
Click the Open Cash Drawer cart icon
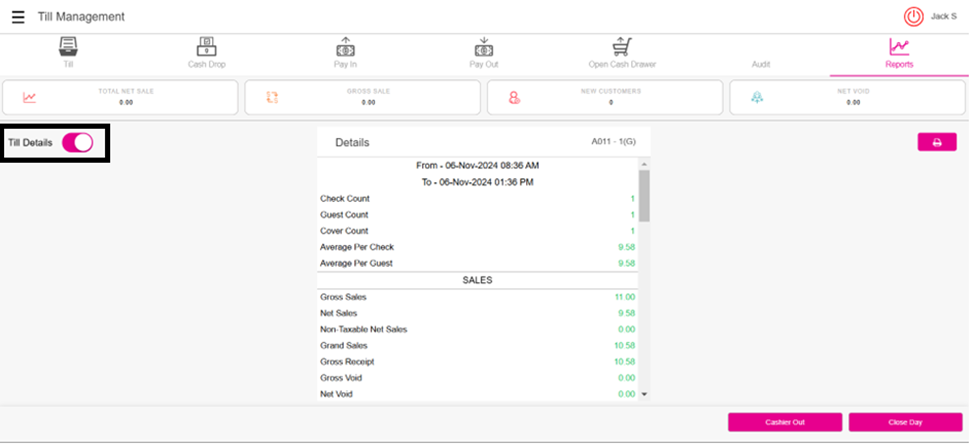pos(622,47)
